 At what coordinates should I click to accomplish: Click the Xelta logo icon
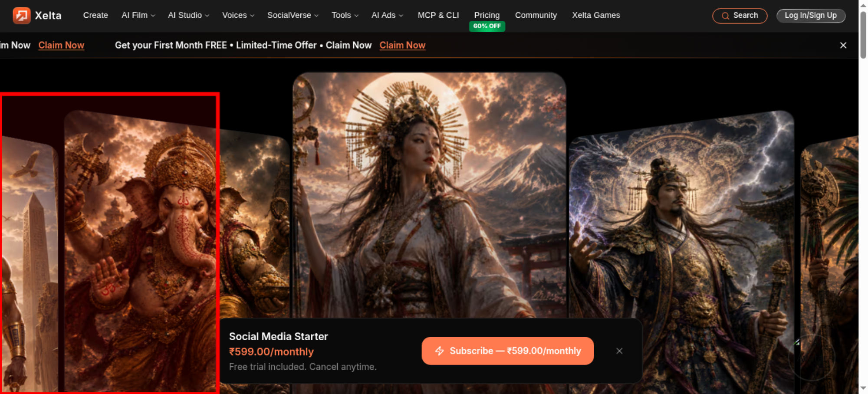[21, 16]
